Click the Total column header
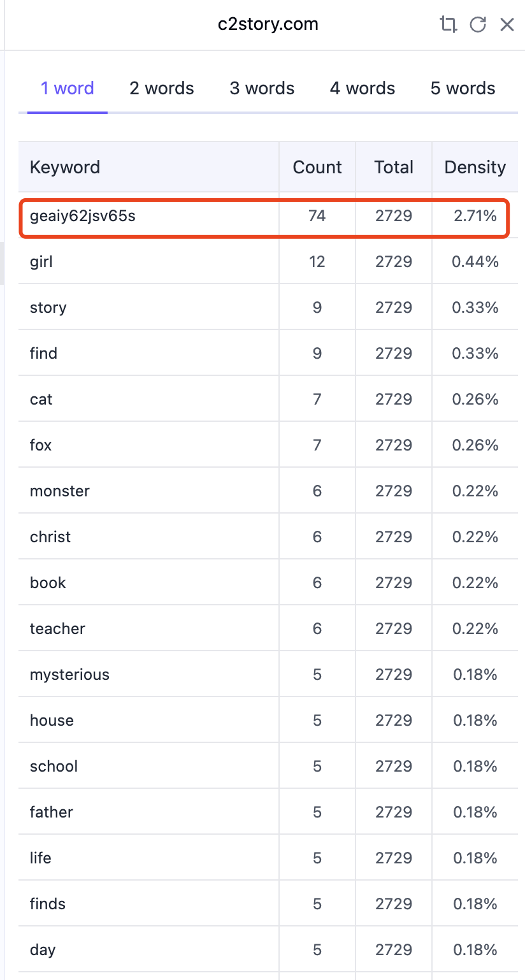Viewport: 525px width, 980px height. 394,167
